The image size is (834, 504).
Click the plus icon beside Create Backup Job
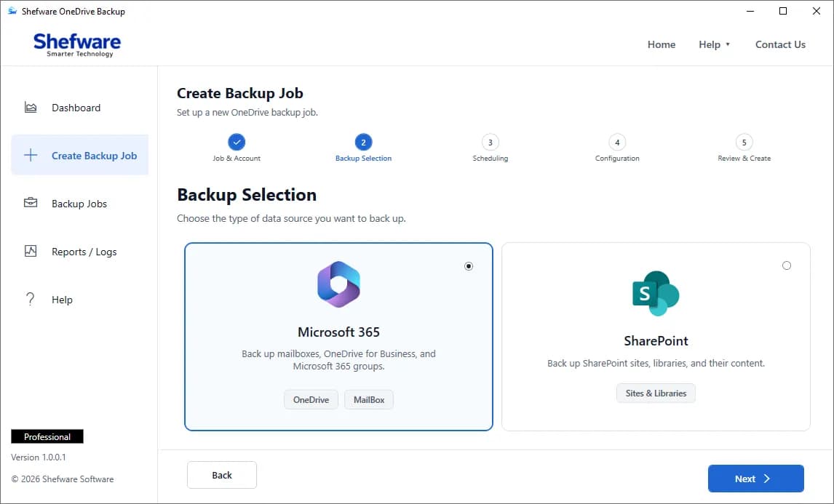coord(31,155)
